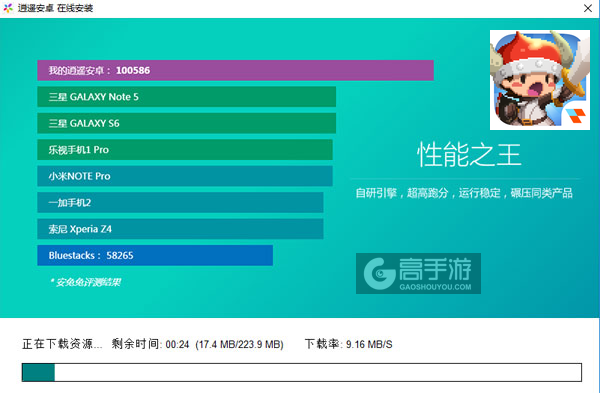Select the 乐视手机1 Pro bar
This screenshot has width=600, height=393.
point(185,150)
